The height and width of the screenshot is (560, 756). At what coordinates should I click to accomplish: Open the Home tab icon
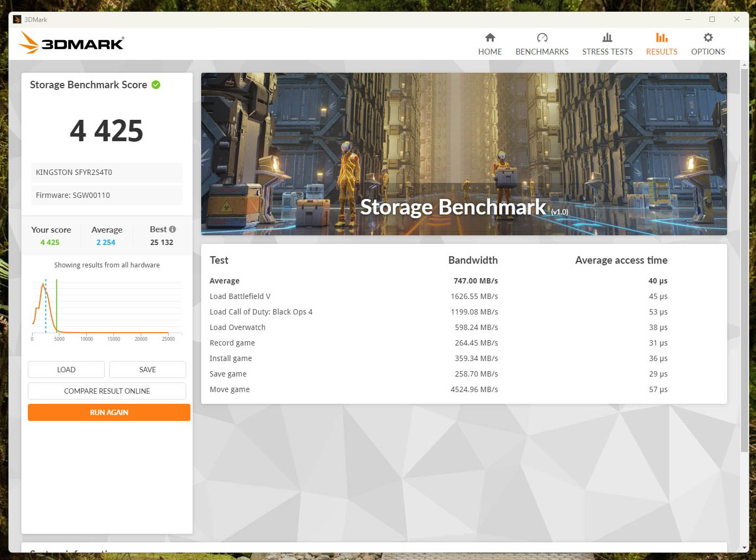point(490,37)
